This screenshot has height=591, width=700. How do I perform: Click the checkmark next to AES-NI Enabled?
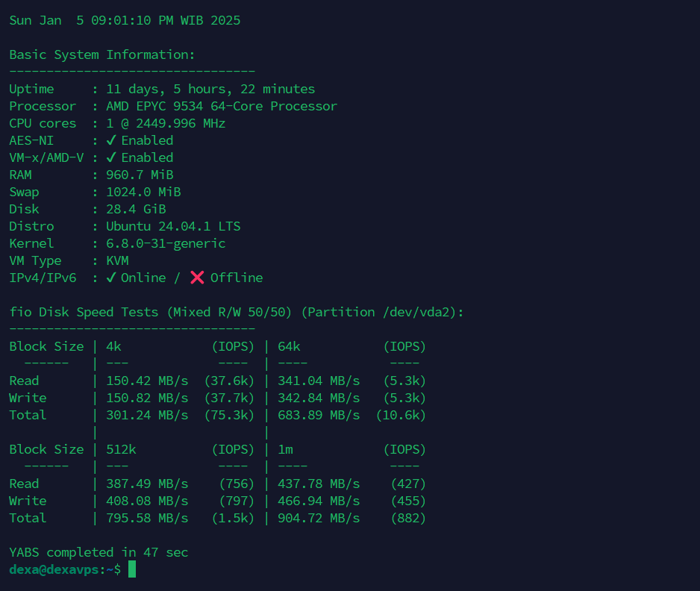[111, 140]
